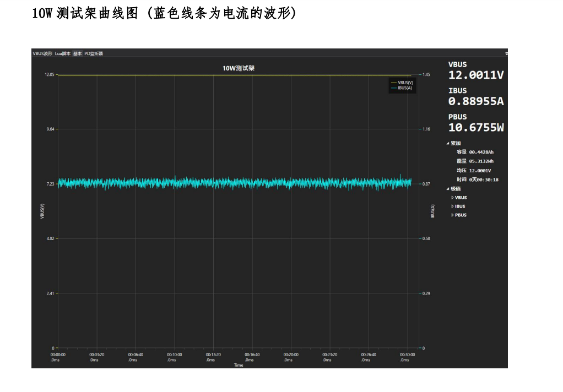This screenshot has width=563, height=392.
Task: Switch to the VBUS波形 tab
Action: tap(42, 53)
